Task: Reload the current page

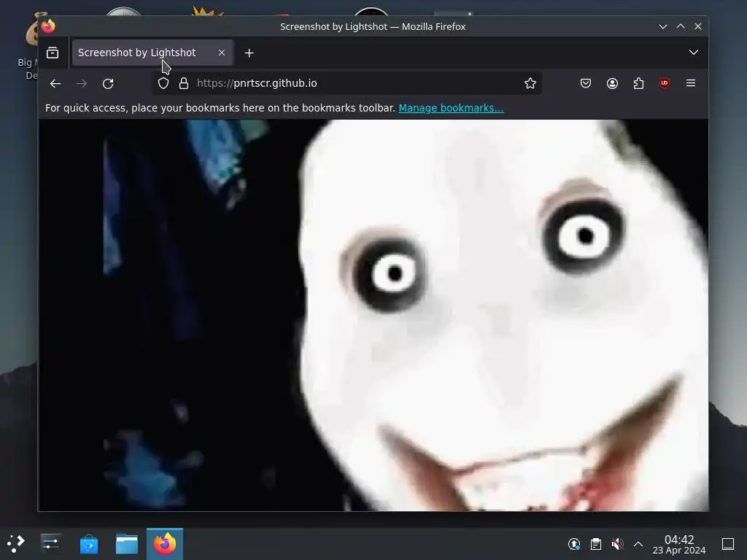Action: point(108,84)
